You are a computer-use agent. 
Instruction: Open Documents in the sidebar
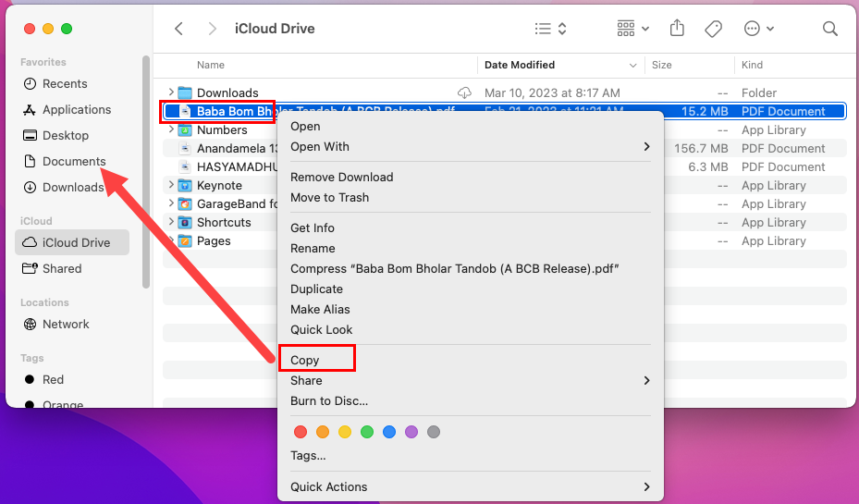coord(65,161)
